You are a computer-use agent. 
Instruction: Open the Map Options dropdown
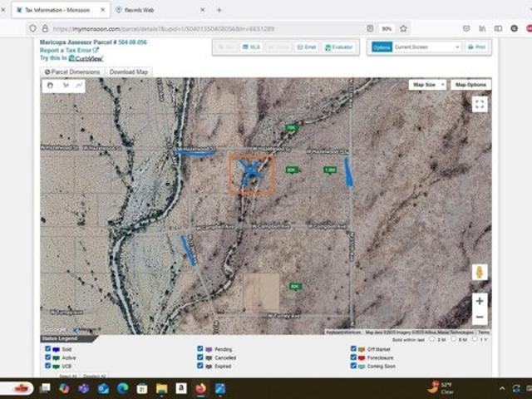[470, 85]
